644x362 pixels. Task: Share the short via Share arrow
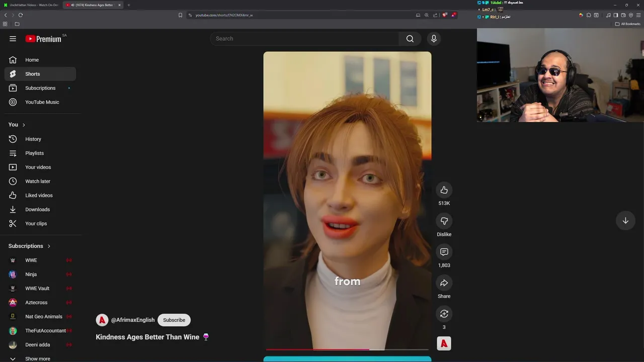[444, 283]
